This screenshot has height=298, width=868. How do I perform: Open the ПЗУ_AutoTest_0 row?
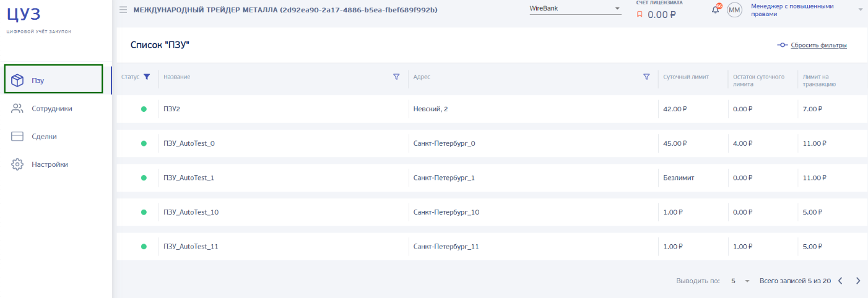189,143
